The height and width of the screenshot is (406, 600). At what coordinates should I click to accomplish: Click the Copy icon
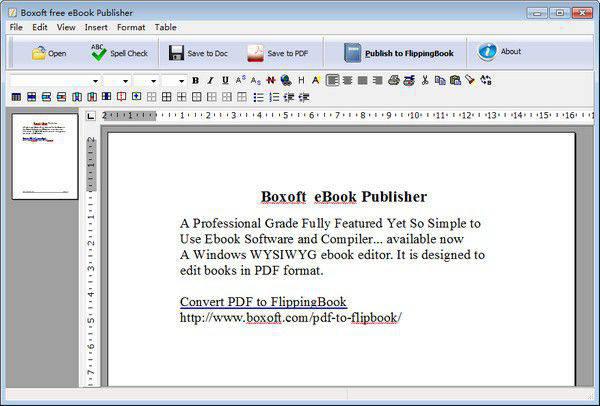(x=440, y=80)
